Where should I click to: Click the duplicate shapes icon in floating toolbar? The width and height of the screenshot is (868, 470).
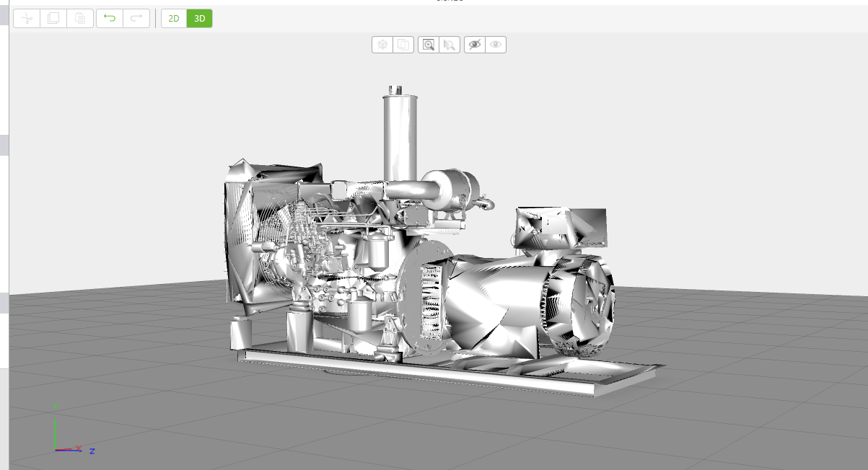pos(402,44)
